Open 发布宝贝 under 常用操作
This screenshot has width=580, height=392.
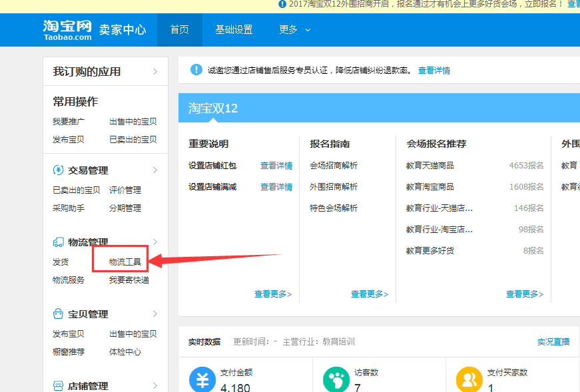tap(69, 139)
